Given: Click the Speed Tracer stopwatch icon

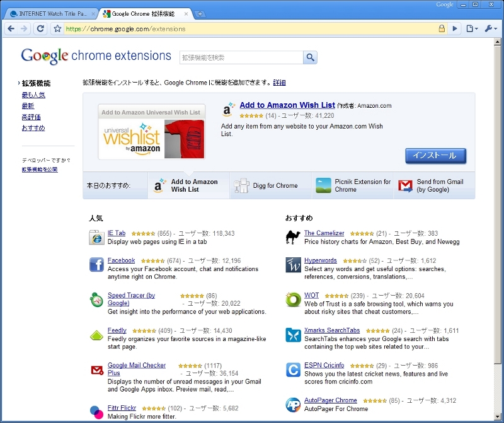Looking at the screenshot, I should point(96,300).
